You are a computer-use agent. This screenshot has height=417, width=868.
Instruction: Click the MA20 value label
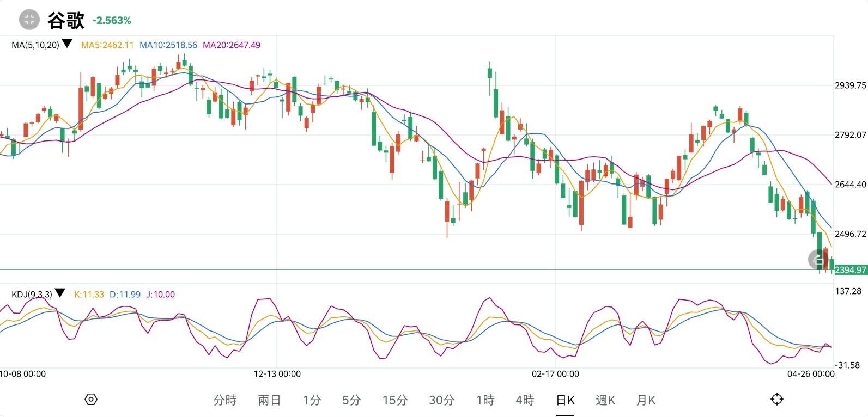[232, 45]
